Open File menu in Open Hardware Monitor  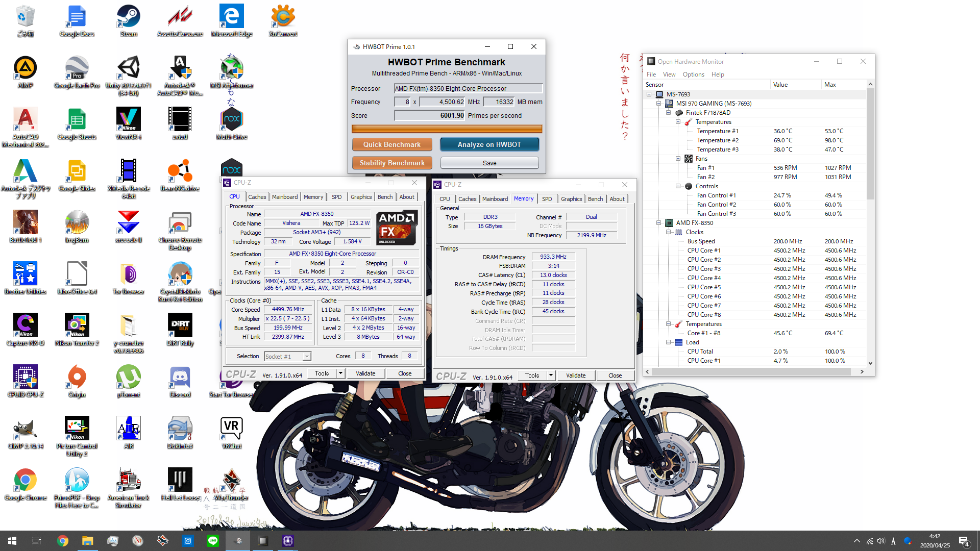[651, 74]
